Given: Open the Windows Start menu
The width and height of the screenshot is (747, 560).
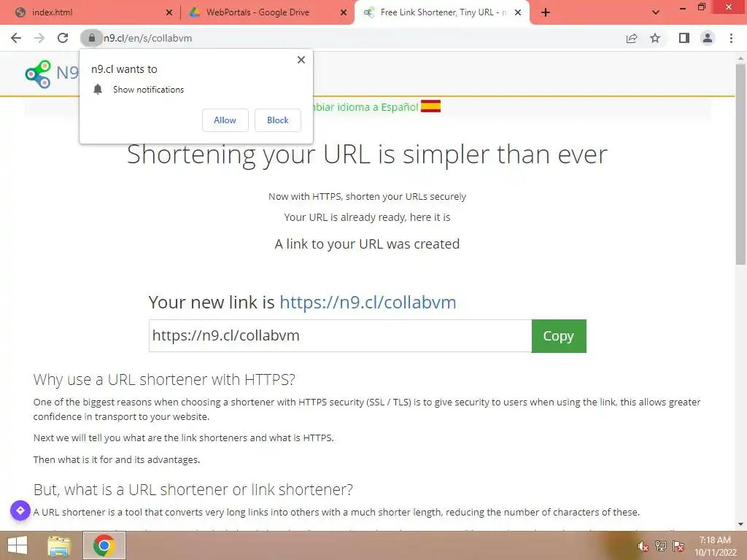Looking at the screenshot, I should coord(18,545).
